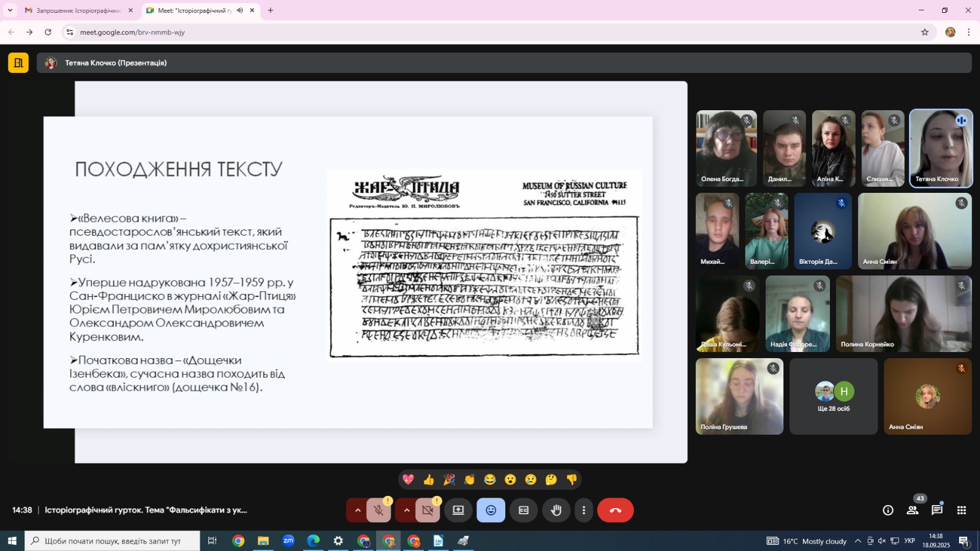Send the party popper reaction
This screenshot has height=551, width=980.
pos(449,480)
